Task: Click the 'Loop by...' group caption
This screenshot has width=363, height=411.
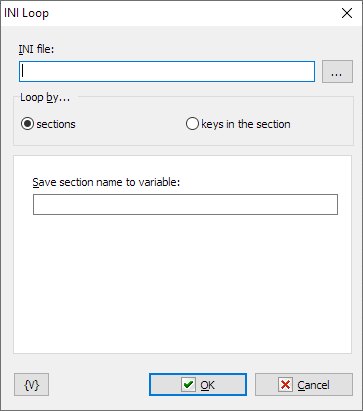Action: pyautogui.click(x=45, y=97)
